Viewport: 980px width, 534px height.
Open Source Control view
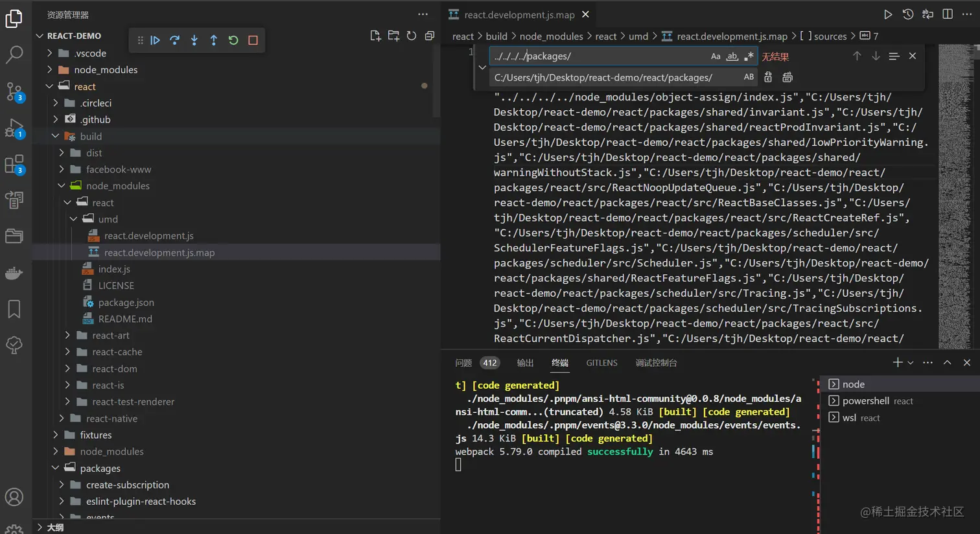tap(14, 91)
